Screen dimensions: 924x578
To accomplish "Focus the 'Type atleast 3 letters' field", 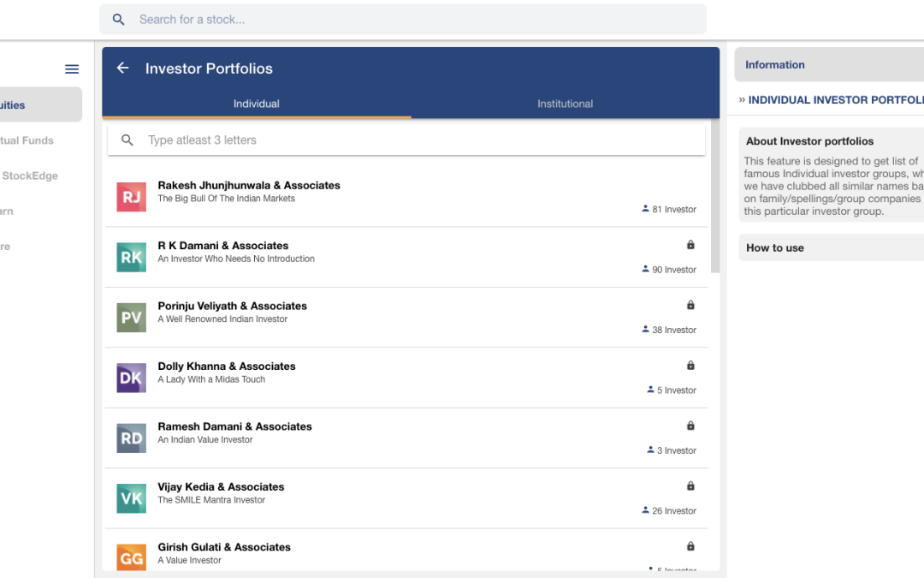I will point(406,140).
